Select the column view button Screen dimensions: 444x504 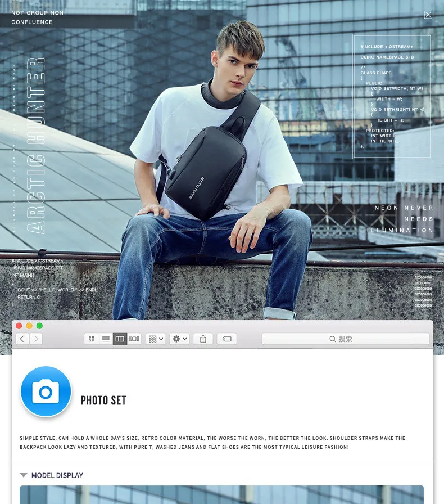tap(120, 339)
